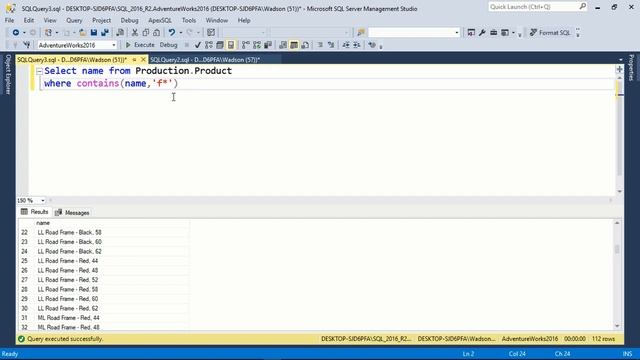Collapse the Select statement outline
Viewport: 640px width, 360px height.
[x=39, y=71]
